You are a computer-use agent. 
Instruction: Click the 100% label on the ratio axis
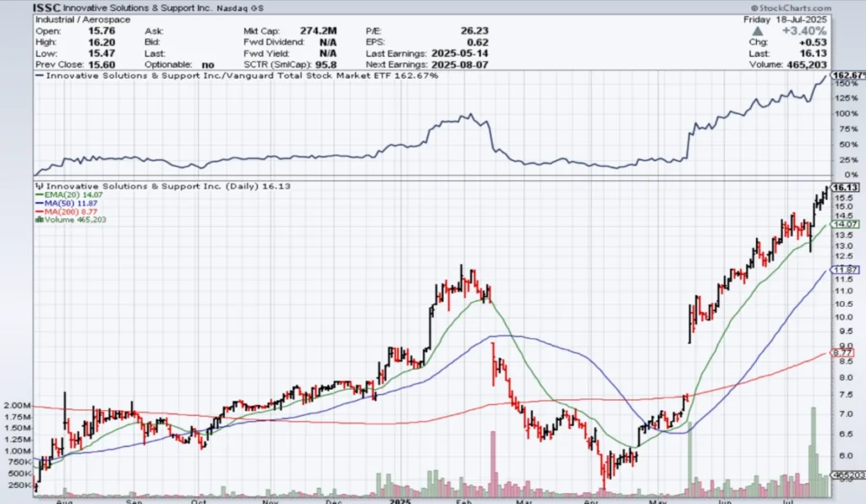tap(847, 113)
